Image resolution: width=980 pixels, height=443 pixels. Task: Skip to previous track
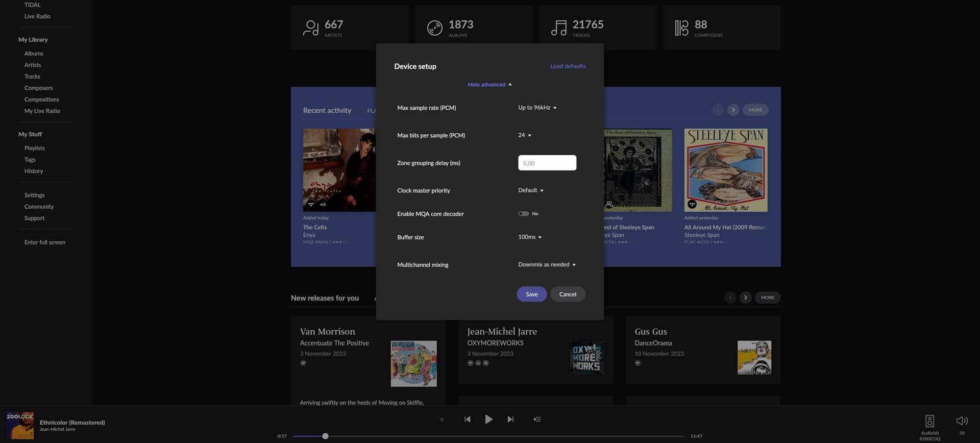coord(467,419)
